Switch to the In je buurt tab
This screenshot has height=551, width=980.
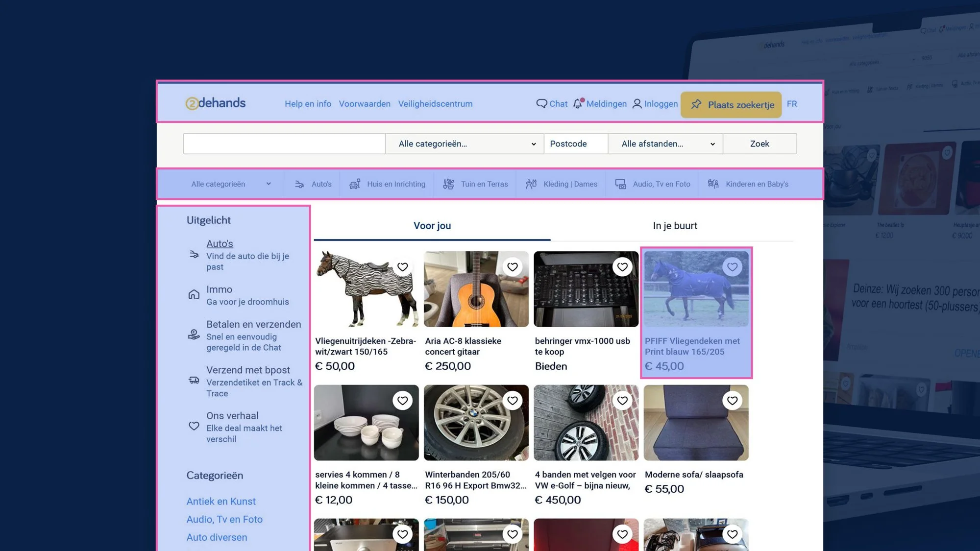[x=674, y=226]
